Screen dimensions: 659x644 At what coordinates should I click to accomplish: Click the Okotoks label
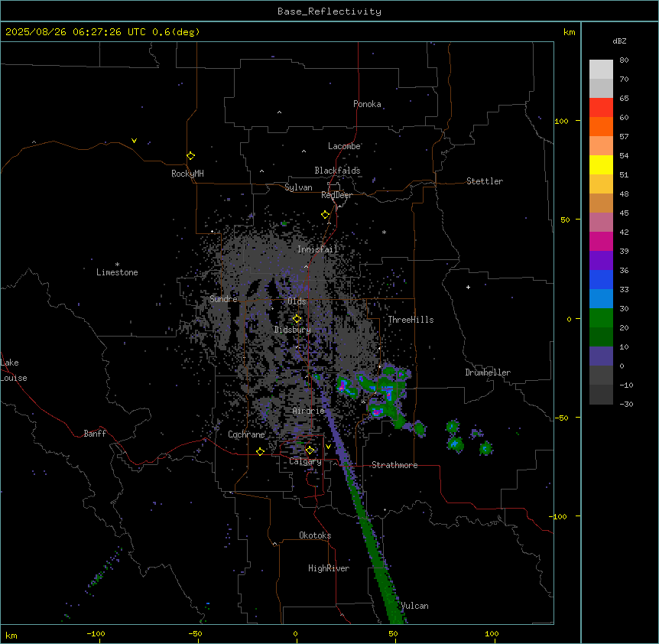tap(315, 535)
